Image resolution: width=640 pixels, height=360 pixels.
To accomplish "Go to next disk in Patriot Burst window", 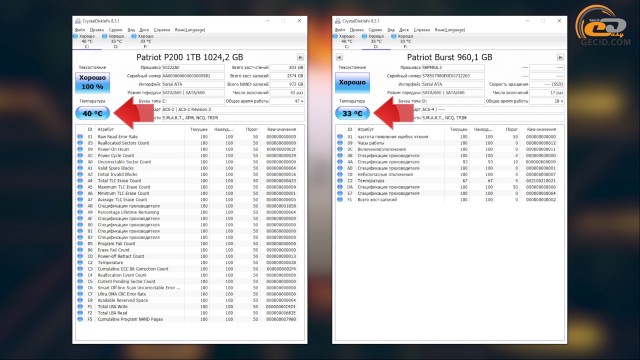I will (560, 57).
